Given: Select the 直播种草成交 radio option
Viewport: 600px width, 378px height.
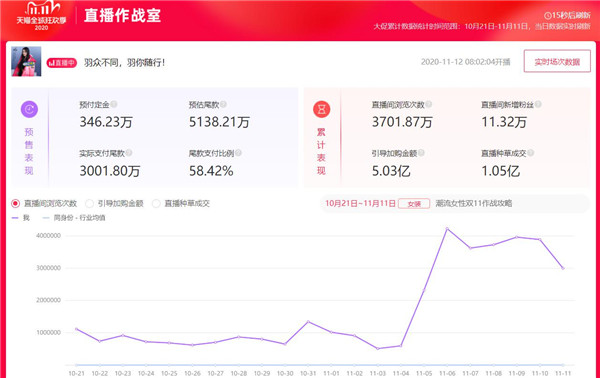Looking at the screenshot, I should [156, 203].
